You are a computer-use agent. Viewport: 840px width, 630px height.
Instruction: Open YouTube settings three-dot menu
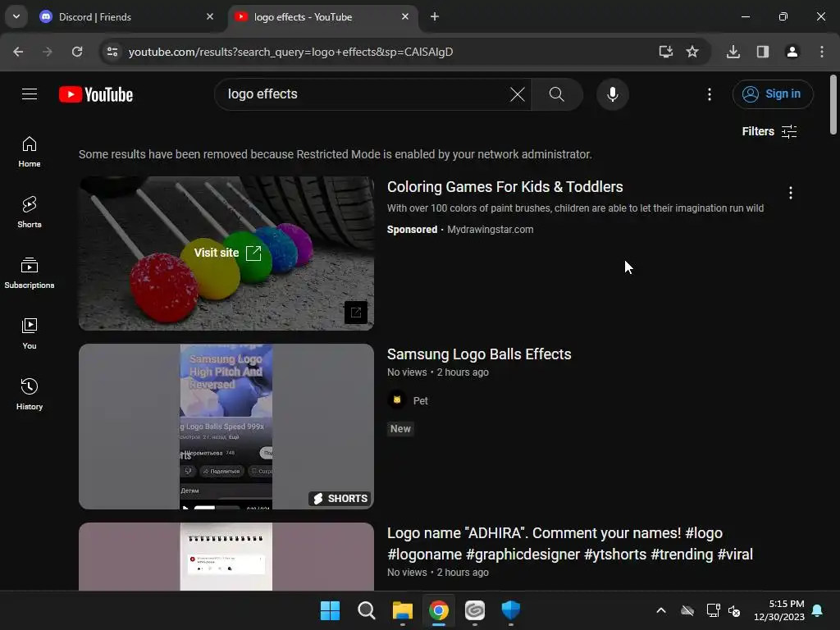710,94
